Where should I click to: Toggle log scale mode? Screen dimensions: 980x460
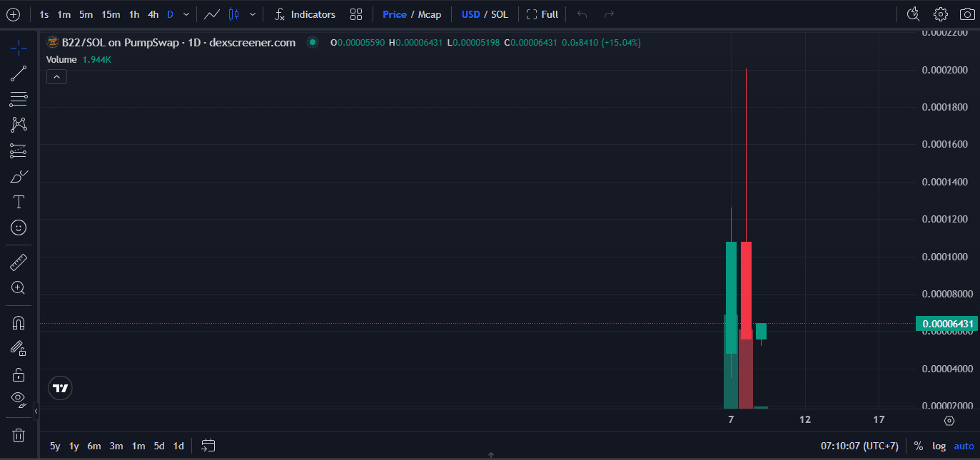(x=939, y=446)
